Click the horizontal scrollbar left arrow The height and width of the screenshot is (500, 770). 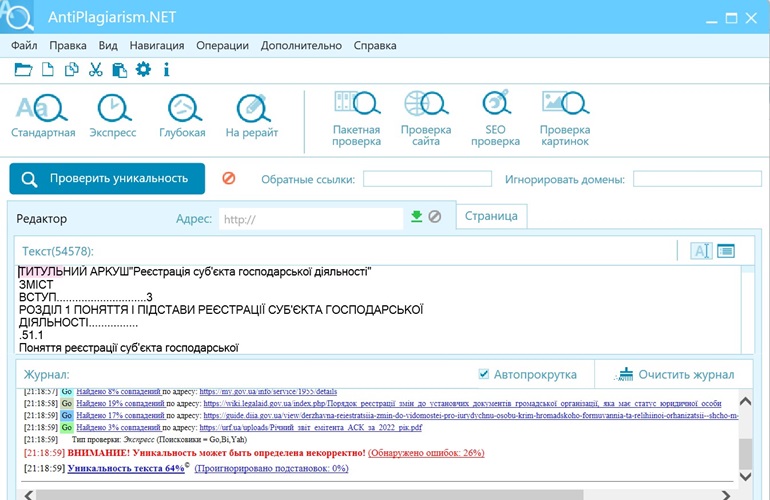point(29,495)
